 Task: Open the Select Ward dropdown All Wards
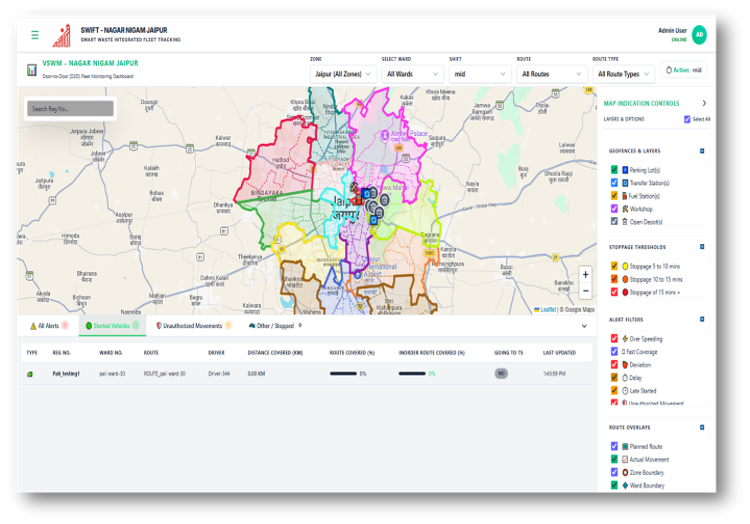pos(412,74)
